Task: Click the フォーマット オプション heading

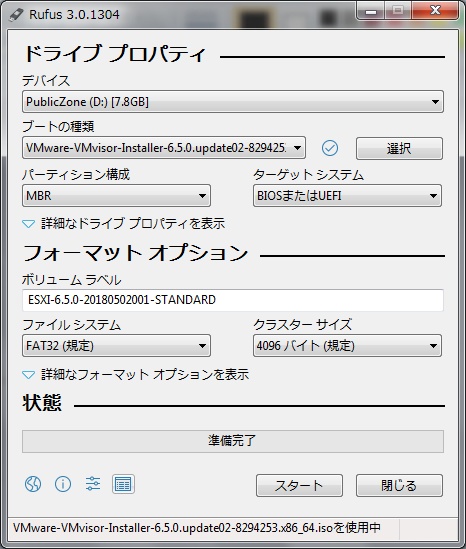Action: (x=135, y=253)
